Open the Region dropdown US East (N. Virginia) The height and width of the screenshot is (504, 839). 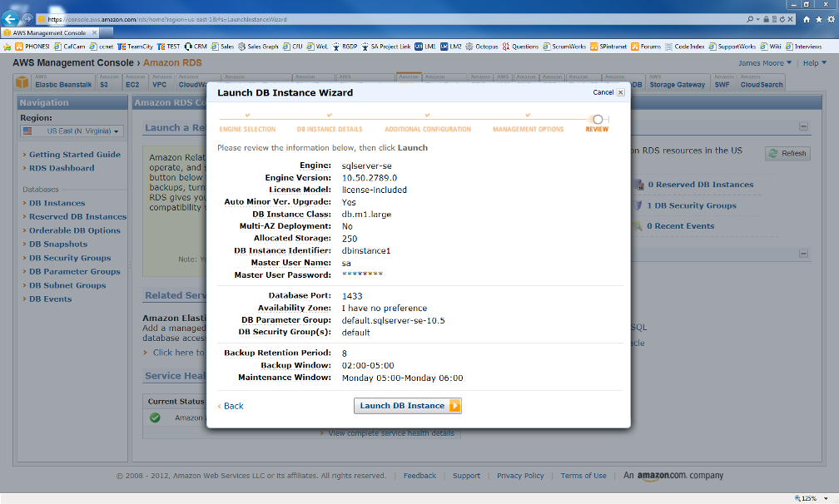(72, 131)
